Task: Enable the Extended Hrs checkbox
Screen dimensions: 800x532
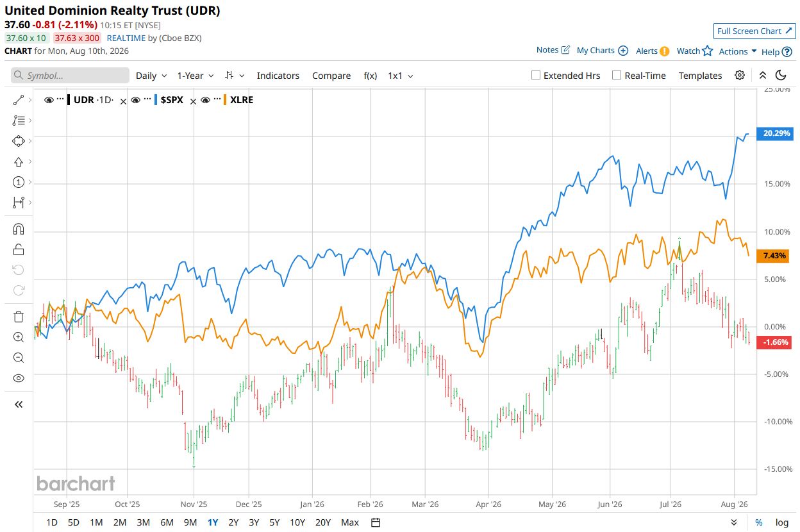Action: click(536, 75)
